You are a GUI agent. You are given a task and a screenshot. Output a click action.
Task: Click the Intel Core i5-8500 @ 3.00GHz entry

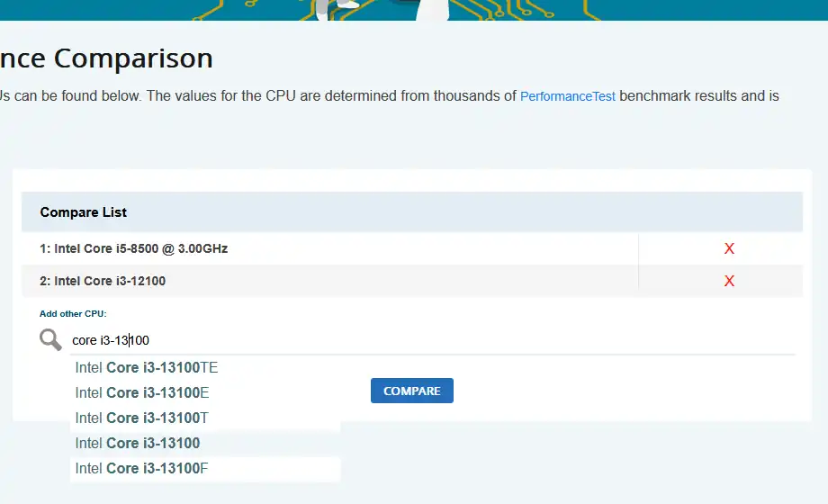click(x=134, y=248)
